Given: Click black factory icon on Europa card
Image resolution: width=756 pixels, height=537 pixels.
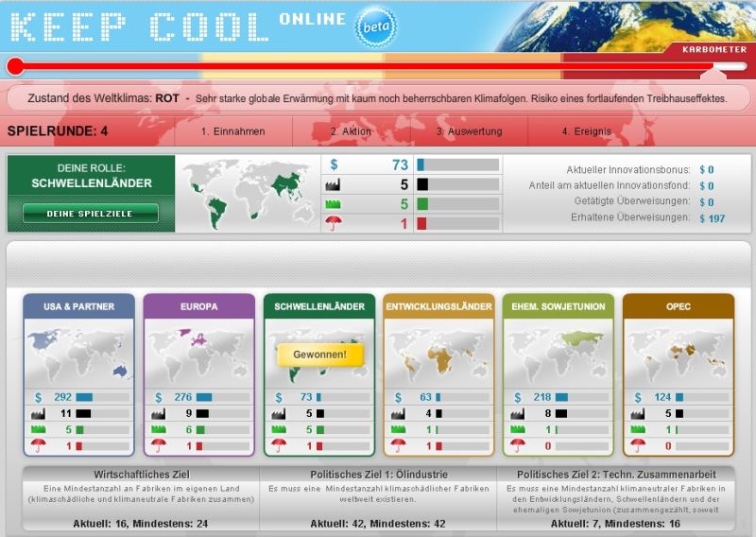Looking at the screenshot, I should tap(158, 413).
